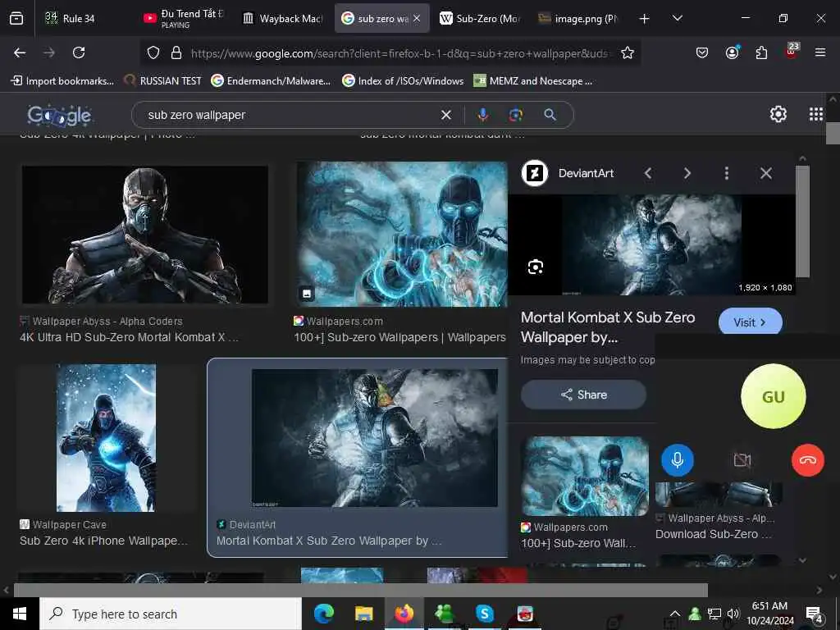Show hidden system tray icons
Image resolution: width=840 pixels, height=630 pixels.
[675, 614]
